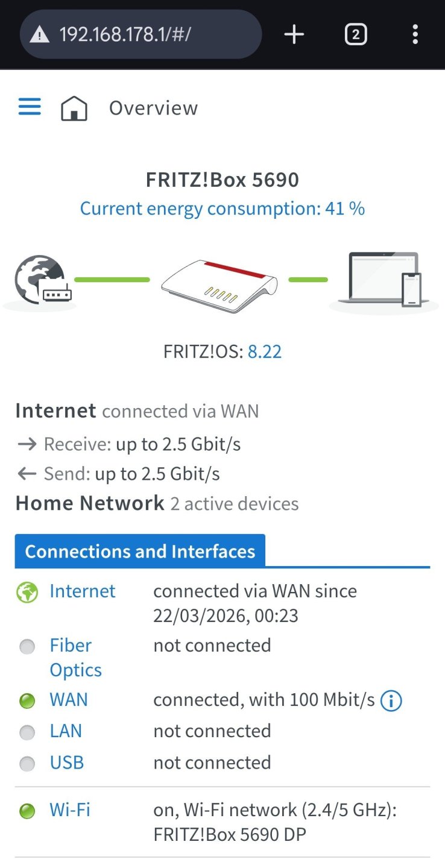
Task: Open the tab switcher showing 2 tabs
Action: pos(356,35)
